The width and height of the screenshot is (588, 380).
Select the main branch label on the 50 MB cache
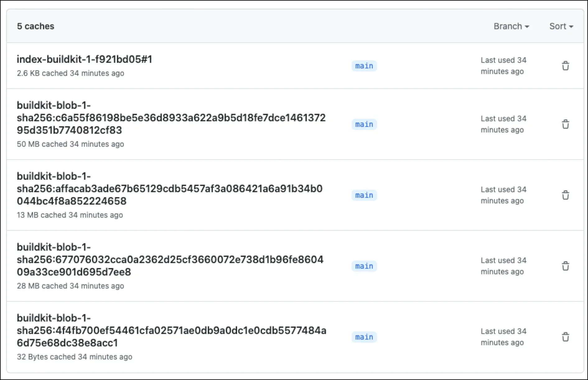(x=364, y=124)
